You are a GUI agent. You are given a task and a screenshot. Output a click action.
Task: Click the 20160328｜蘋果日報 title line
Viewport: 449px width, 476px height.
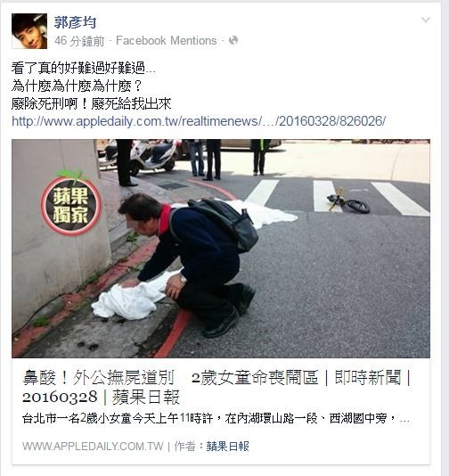pos(101,398)
